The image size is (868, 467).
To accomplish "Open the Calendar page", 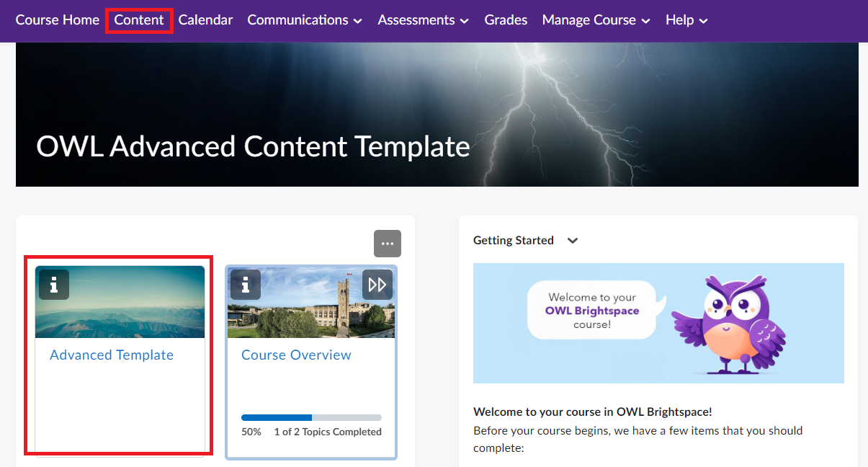I will (205, 20).
